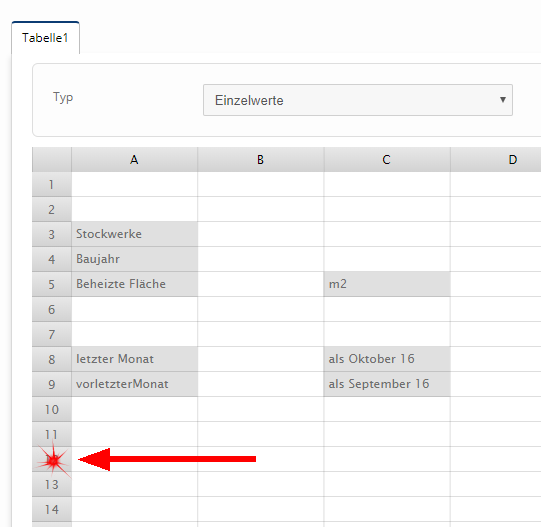541x527 pixels.
Task: Click the als Oktober 16 cell
Action: (387, 359)
